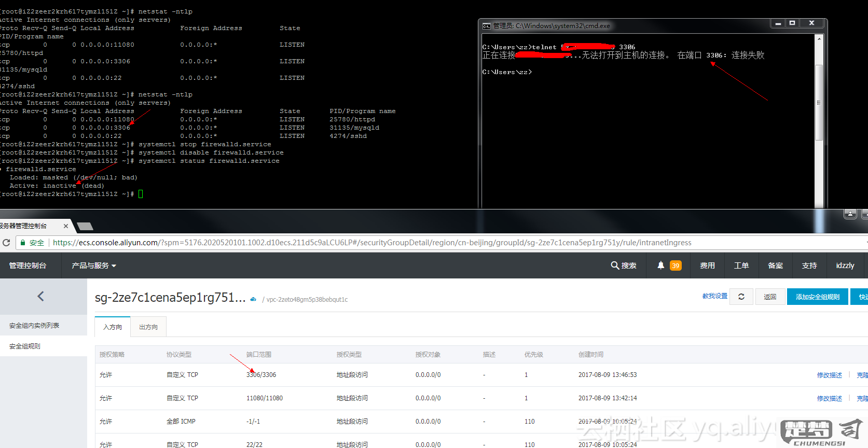868x448 pixels.
Task: Click 25780/httpd in terminal output
Action: (352, 119)
